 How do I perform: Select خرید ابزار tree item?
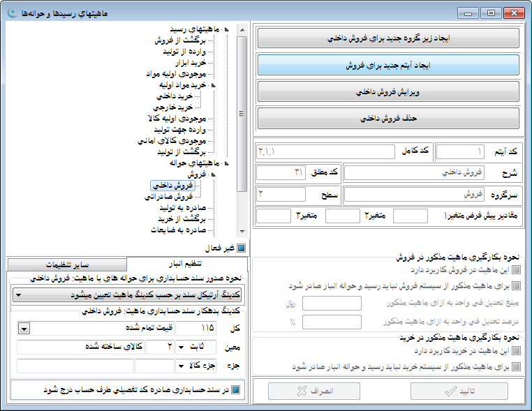click(191, 63)
